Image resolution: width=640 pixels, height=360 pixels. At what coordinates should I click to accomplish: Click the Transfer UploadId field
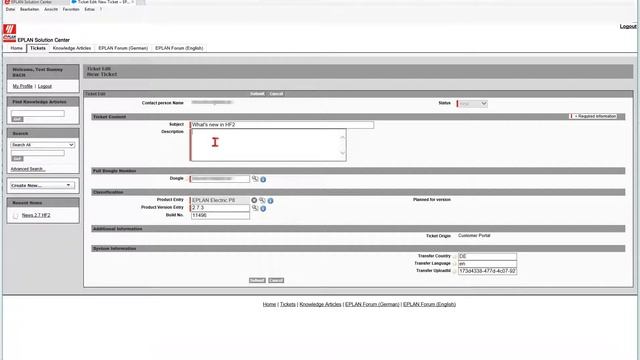(487, 271)
